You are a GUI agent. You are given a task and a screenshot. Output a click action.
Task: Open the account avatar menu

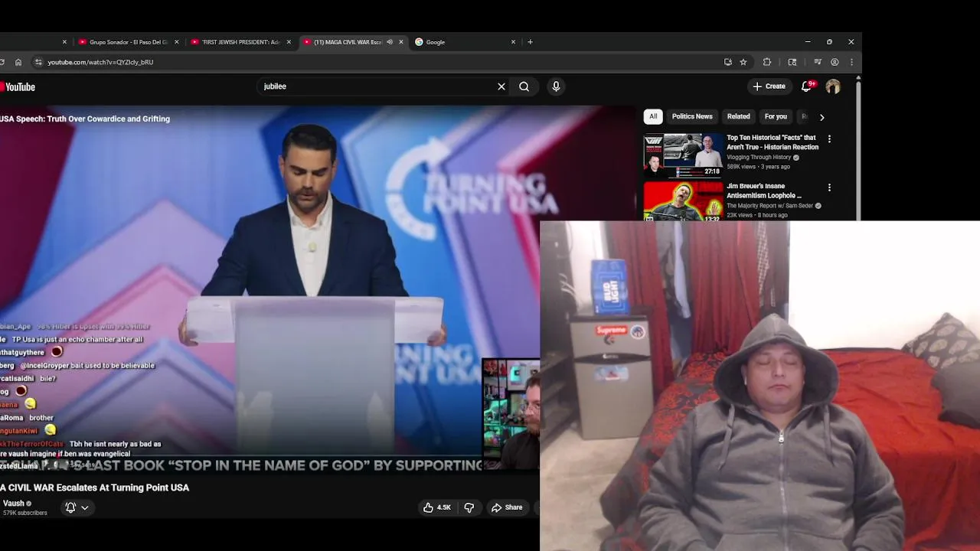click(833, 86)
